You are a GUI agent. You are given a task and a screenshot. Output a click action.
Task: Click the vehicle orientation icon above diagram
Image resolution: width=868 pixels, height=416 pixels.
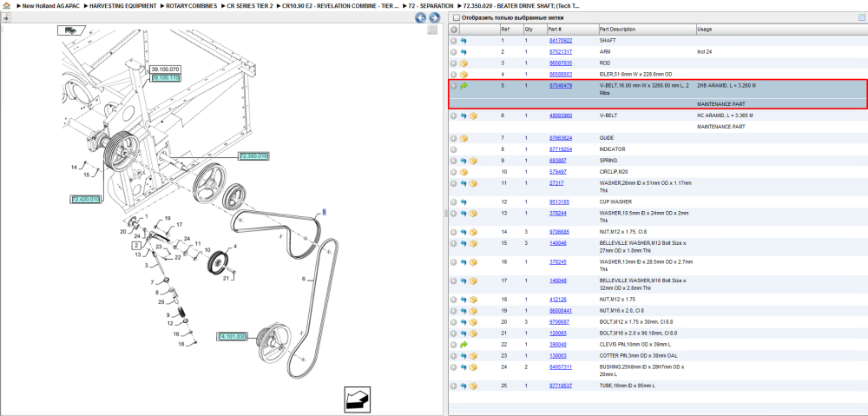point(70,30)
